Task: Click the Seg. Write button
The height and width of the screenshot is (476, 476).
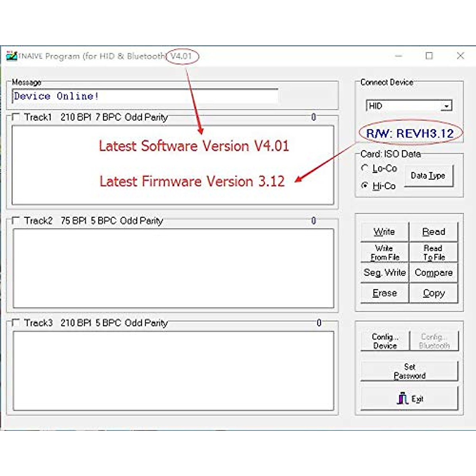Action: 384,273
